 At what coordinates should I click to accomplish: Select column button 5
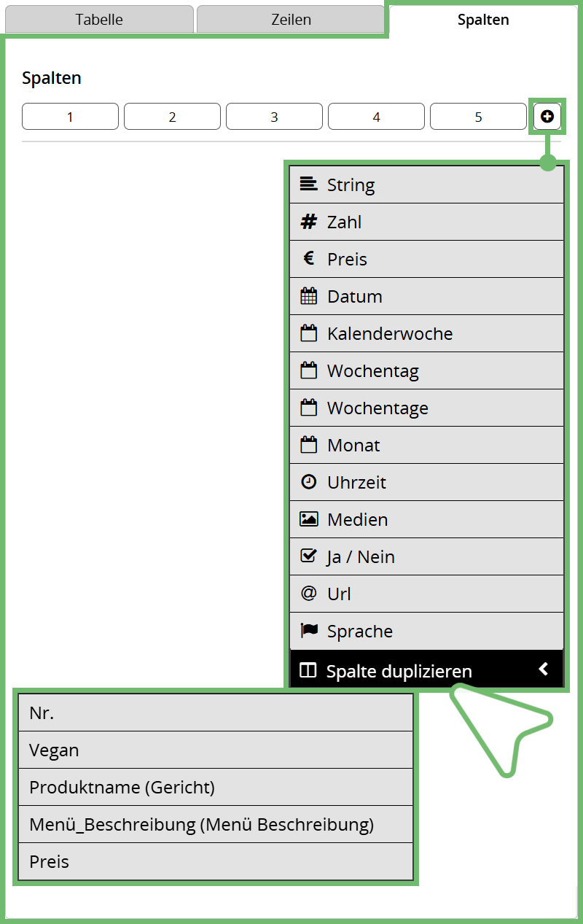(x=478, y=117)
